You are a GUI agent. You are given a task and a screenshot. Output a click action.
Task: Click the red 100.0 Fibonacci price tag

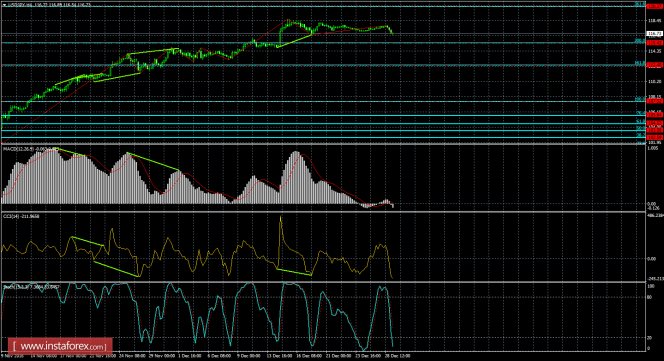pyautogui.click(x=655, y=101)
